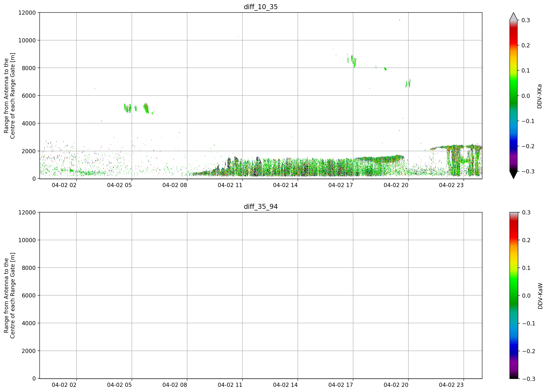This screenshot has width=547, height=392.
Task: Click the "diff_35_94" plot title
Action: click(261, 207)
